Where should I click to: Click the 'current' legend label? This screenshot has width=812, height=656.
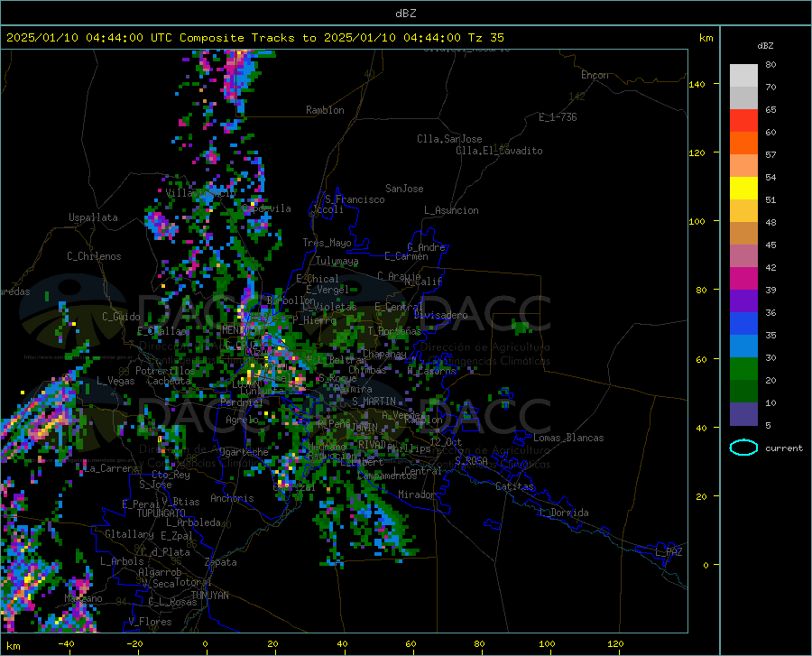(x=783, y=448)
